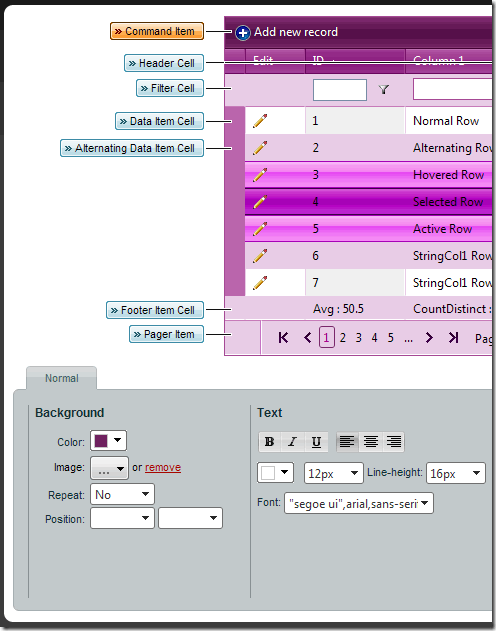Open the background Image dropdown
The image size is (496, 631).
[109, 468]
